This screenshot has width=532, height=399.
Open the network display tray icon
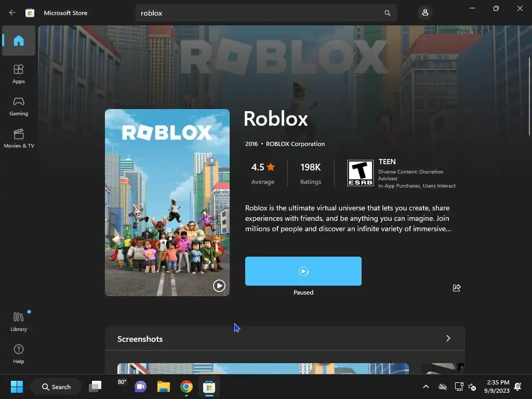(459, 387)
